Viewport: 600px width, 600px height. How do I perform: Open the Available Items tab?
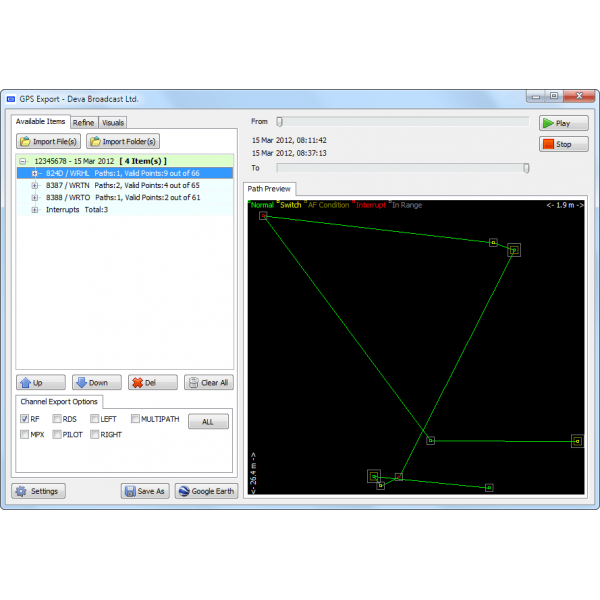41,121
